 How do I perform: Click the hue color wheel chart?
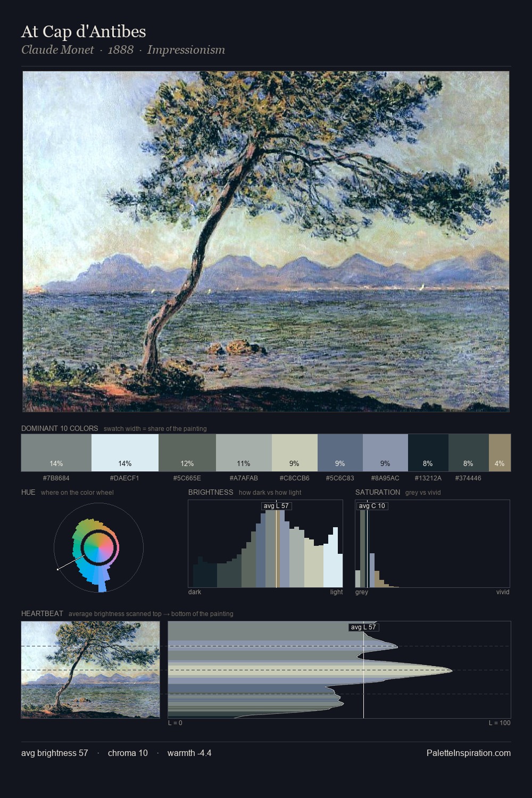pyautogui.click(x=98, y=547)
